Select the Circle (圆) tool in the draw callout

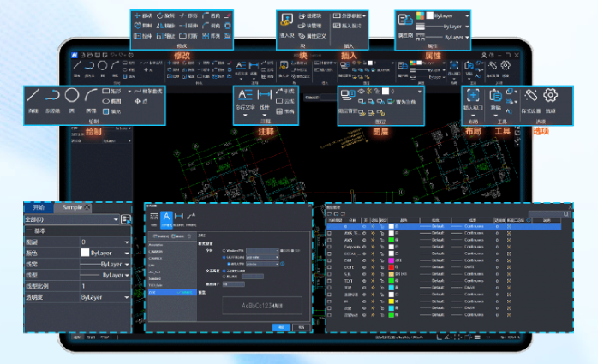click(x=73, y=96)
